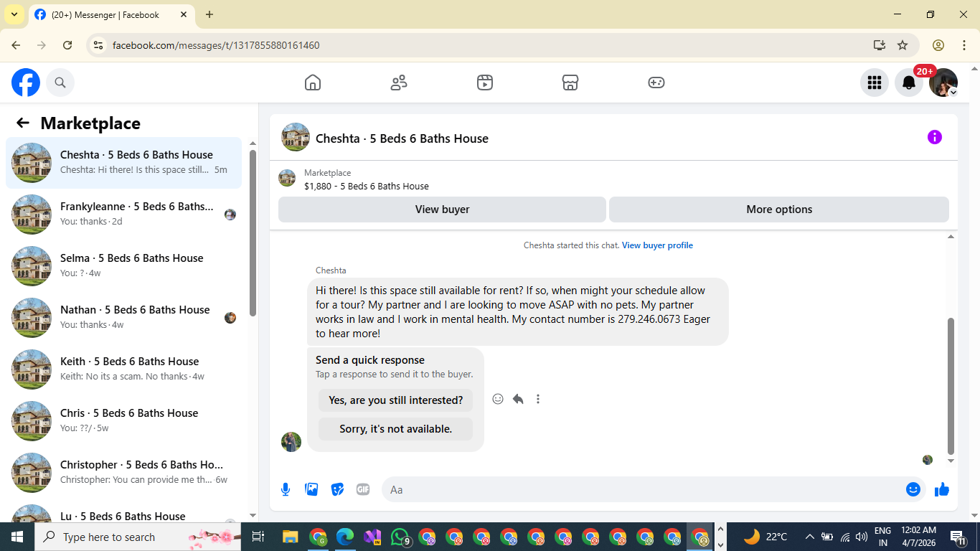The image size is (980, 551).
Task: Open the account profile picture menu
Action: [943, 83]
